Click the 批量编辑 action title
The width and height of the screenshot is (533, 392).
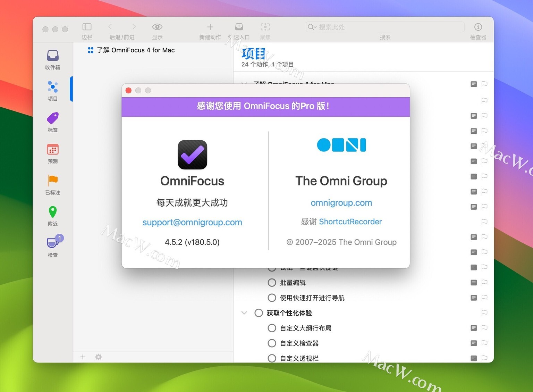(x=293, y=283)
